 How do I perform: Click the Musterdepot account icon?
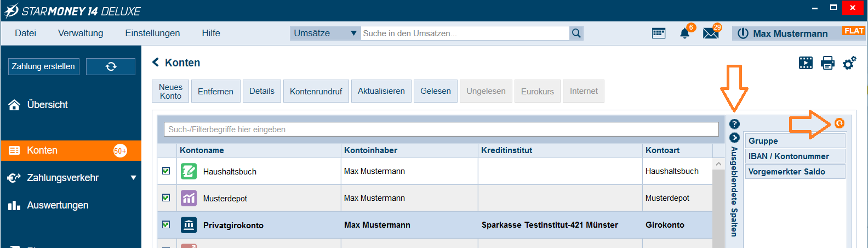click(189, 198)
